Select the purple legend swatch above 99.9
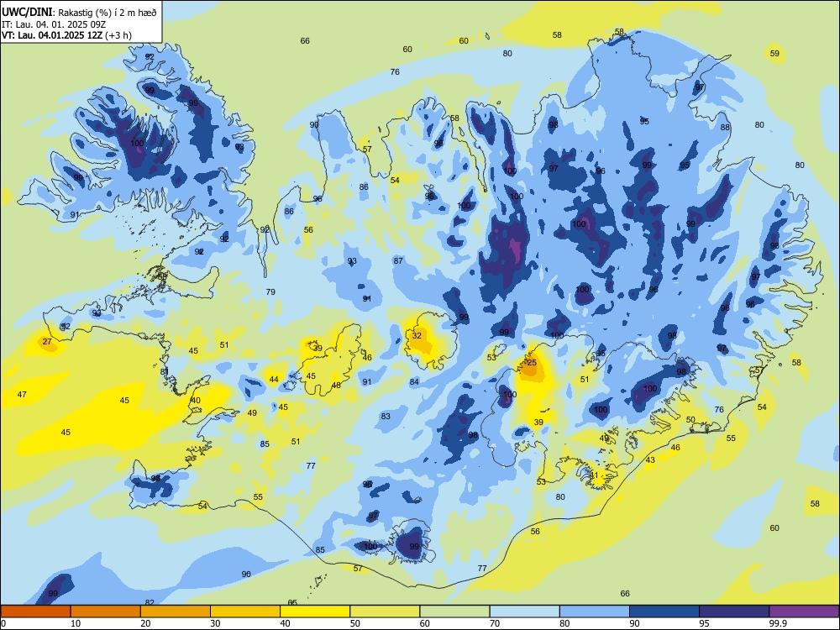 805,612
